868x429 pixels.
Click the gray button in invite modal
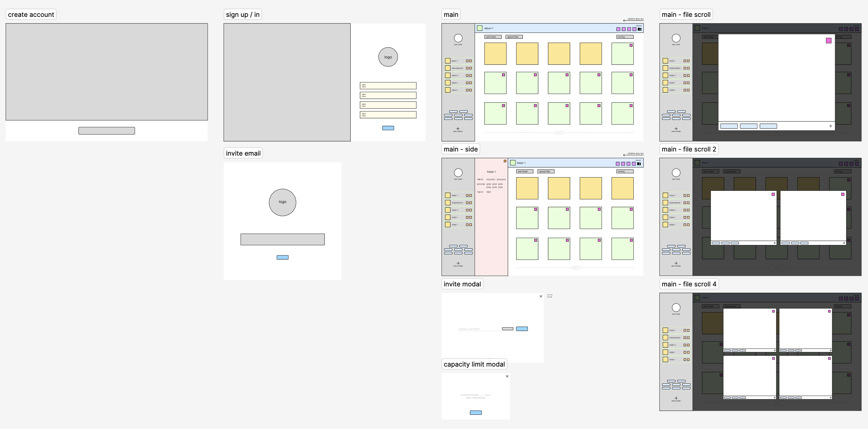point(507,329)
